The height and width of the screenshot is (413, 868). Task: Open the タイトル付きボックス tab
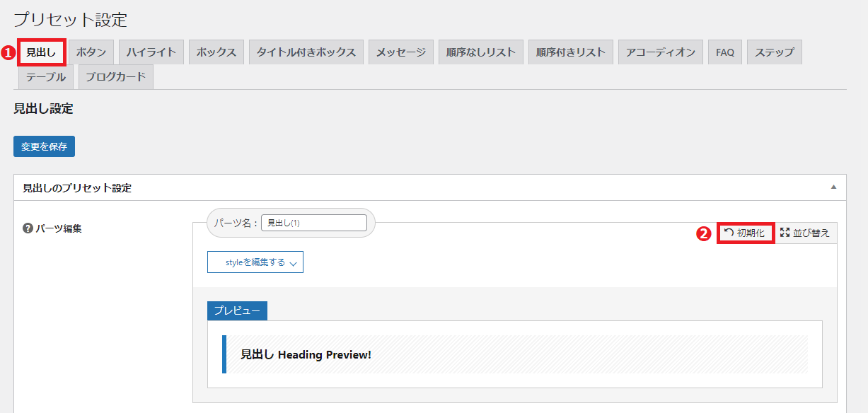(x=306, y=52)
